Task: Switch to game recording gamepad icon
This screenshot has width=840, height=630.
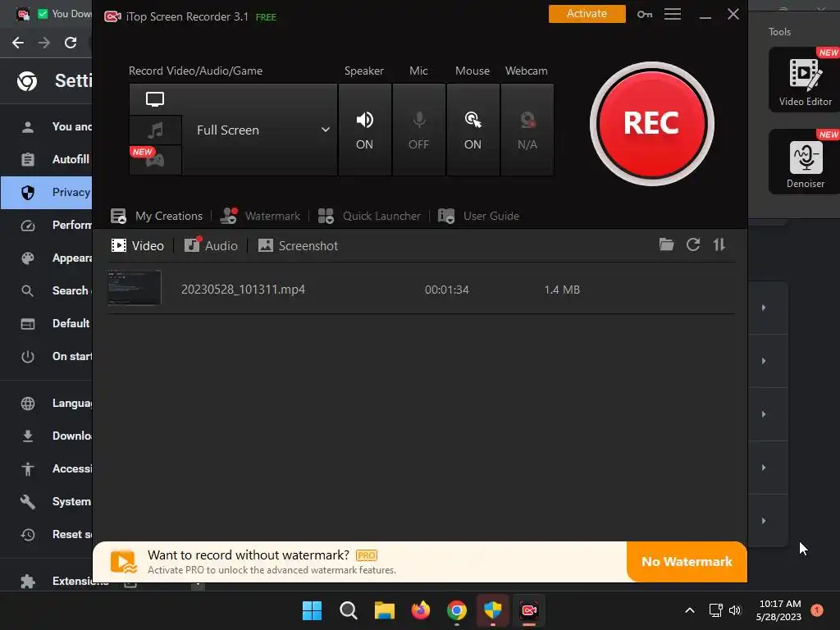Action: pos(155,160)
